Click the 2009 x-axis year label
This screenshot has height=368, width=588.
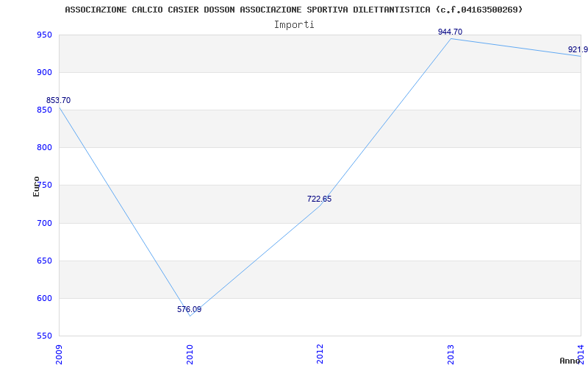click(x=59, y=354)
